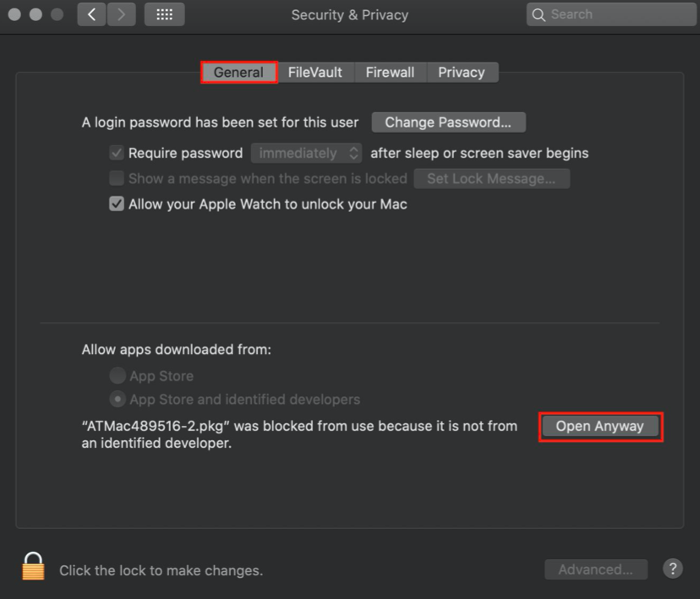The image size is (700, 599).
Task: Open Show All preferences grid icon
Action: point(164,14)
